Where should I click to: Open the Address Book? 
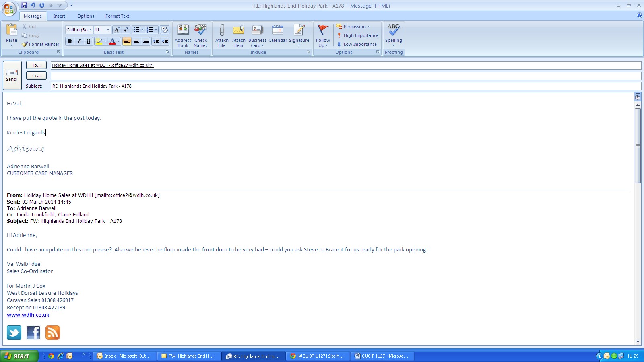coord(183,31)
